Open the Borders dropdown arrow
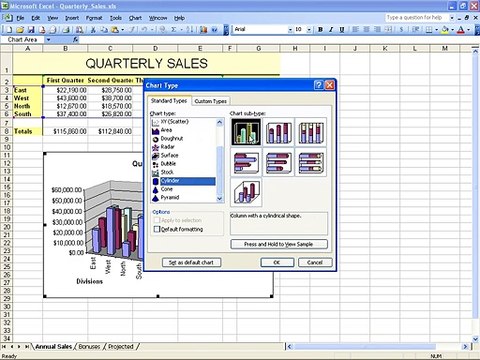This screenshot has width=480, height=360. coord(436,30)
